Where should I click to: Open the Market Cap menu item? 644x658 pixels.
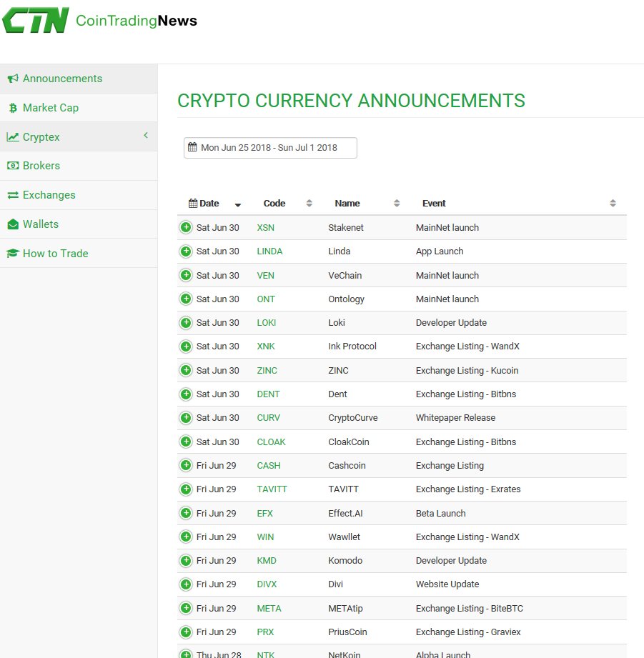(79, 108)
